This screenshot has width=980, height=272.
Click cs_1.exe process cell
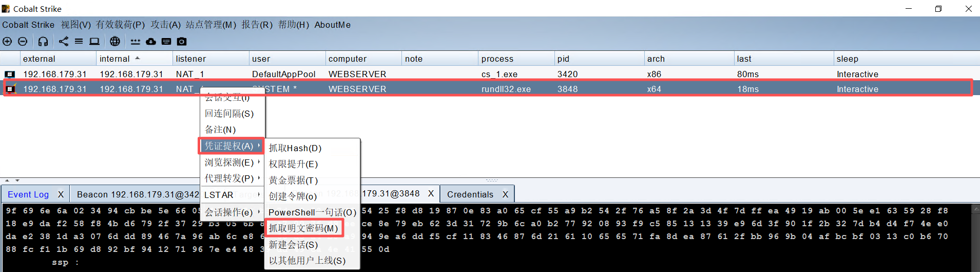pyautogui.click(x=516, y=74)
